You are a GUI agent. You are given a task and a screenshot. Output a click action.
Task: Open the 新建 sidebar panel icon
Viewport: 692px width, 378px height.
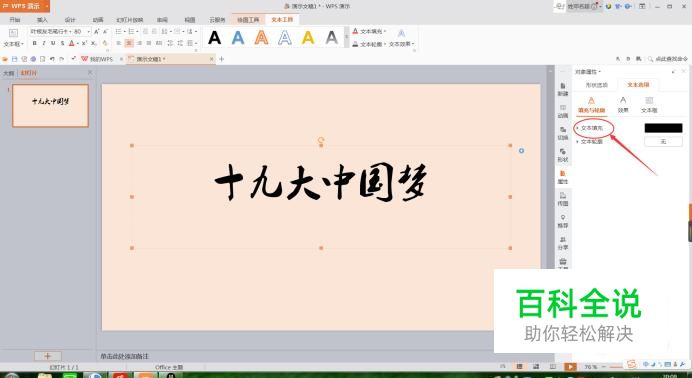[563, 89]
